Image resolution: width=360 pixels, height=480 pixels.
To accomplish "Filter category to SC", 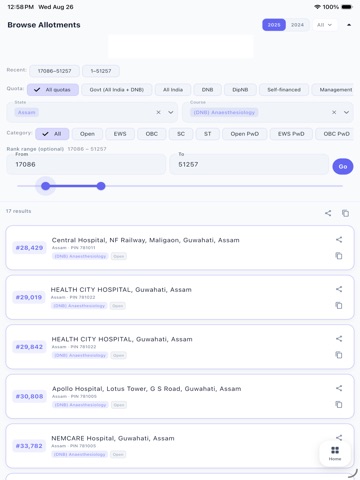I will [x=181, y=134].
